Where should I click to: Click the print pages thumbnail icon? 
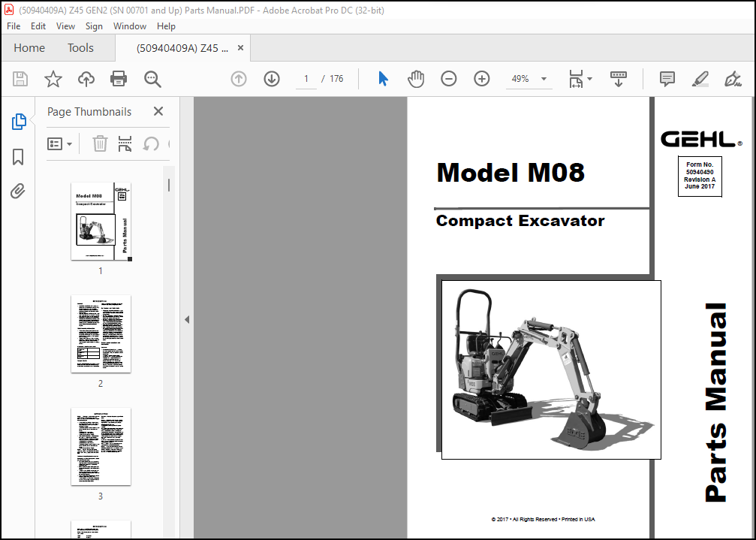pos(125,143)
